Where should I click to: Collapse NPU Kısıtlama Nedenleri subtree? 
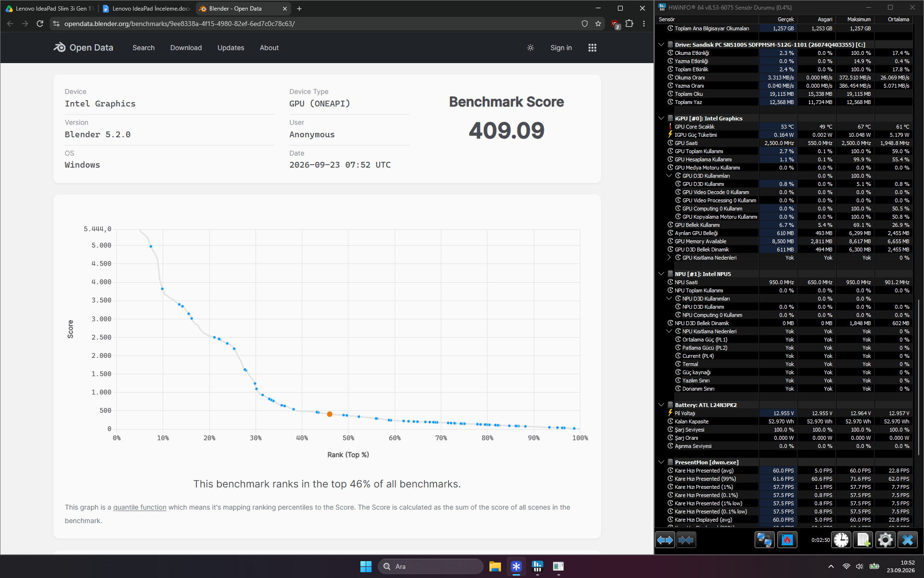coord(669,331)
